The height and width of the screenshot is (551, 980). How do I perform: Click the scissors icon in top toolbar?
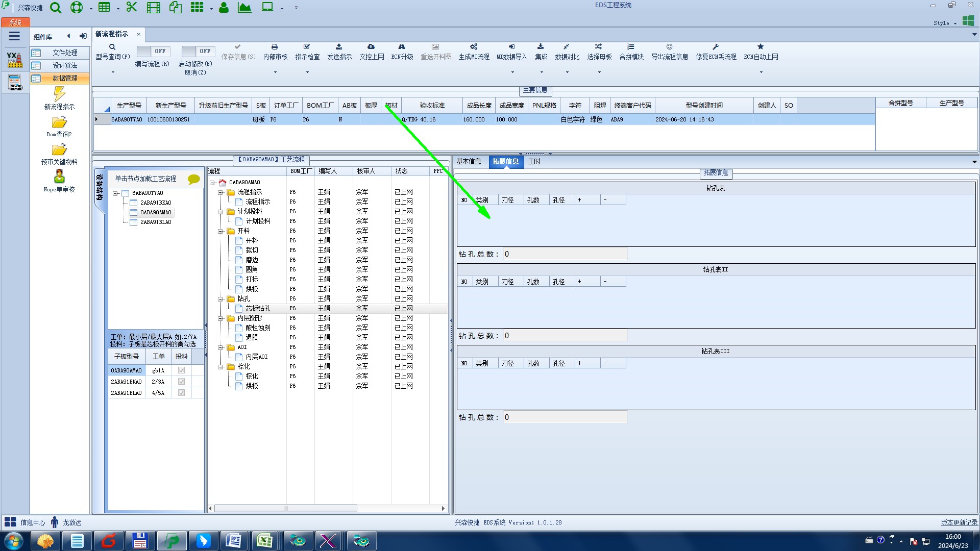132,7
